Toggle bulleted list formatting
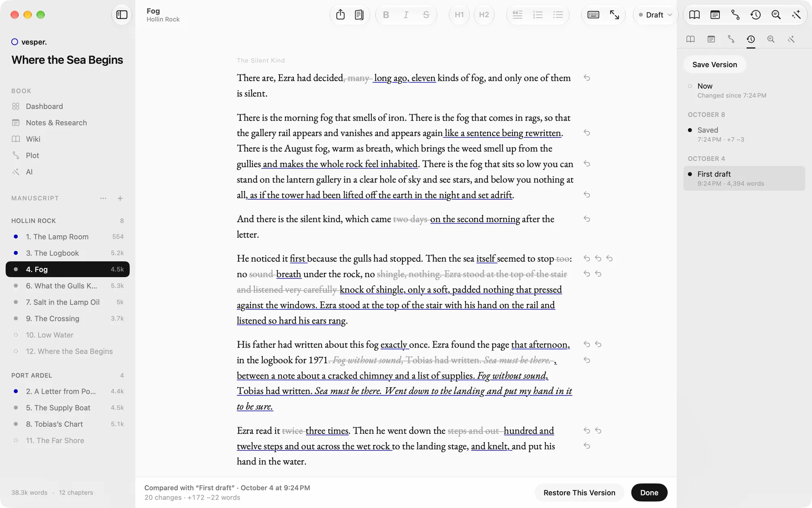Screen dimensions: 812x508 pos(558,15)
